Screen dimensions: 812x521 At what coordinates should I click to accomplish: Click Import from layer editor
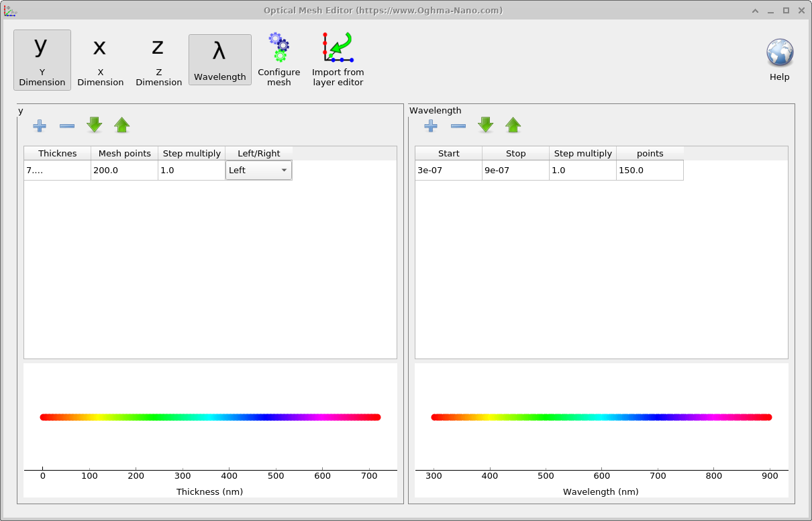[x=338, y=59]
